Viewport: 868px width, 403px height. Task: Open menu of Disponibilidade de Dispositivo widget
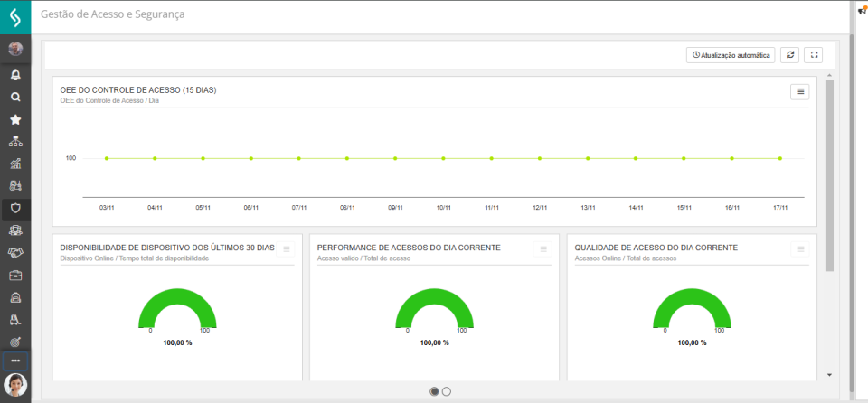(x=287, y=249)
